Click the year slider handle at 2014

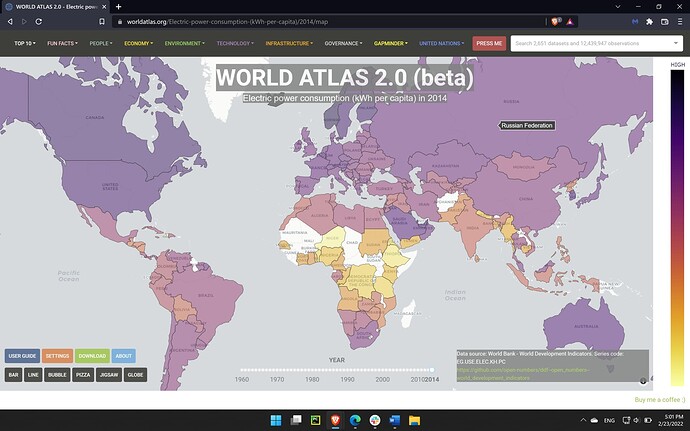[x=432, y=370]
